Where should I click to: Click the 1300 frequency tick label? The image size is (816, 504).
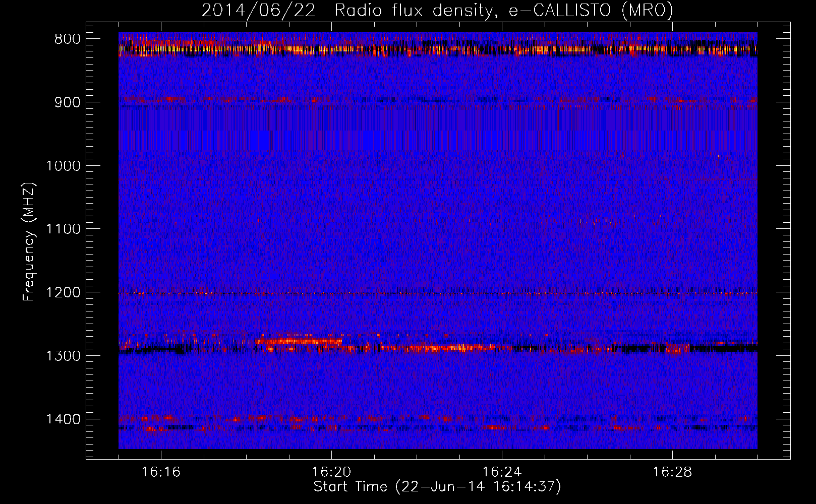click(x=63, y=356)
